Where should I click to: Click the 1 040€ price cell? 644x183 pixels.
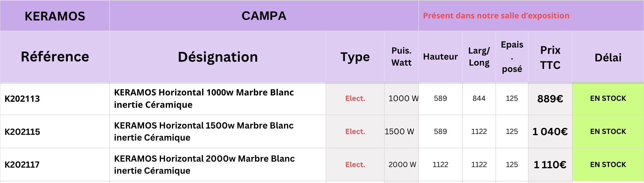(x=550, y=132)
